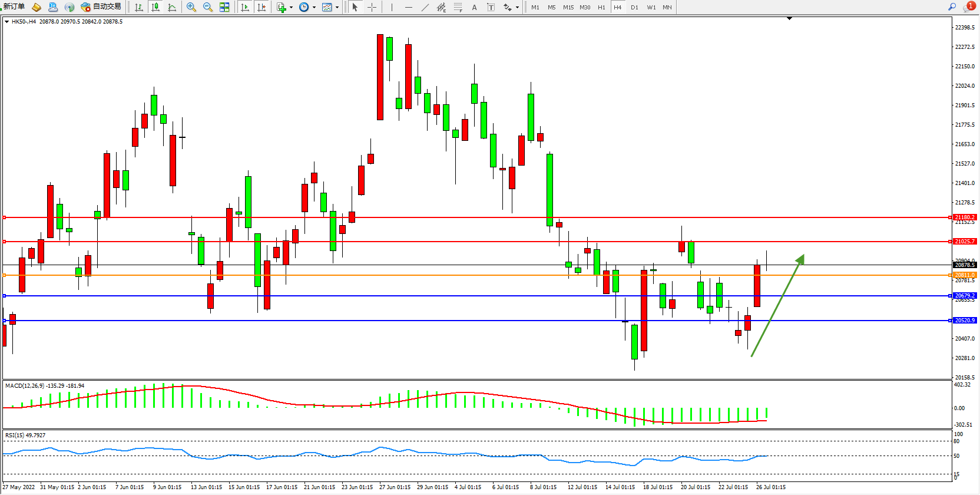Switch chart to candlestick display mode

click(155, 7)
